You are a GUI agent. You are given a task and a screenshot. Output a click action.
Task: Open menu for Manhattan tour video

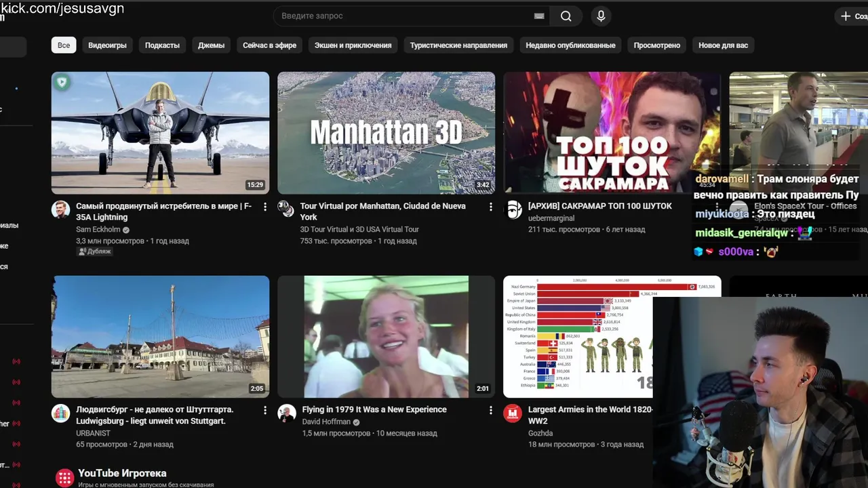(x=491, y=207)
